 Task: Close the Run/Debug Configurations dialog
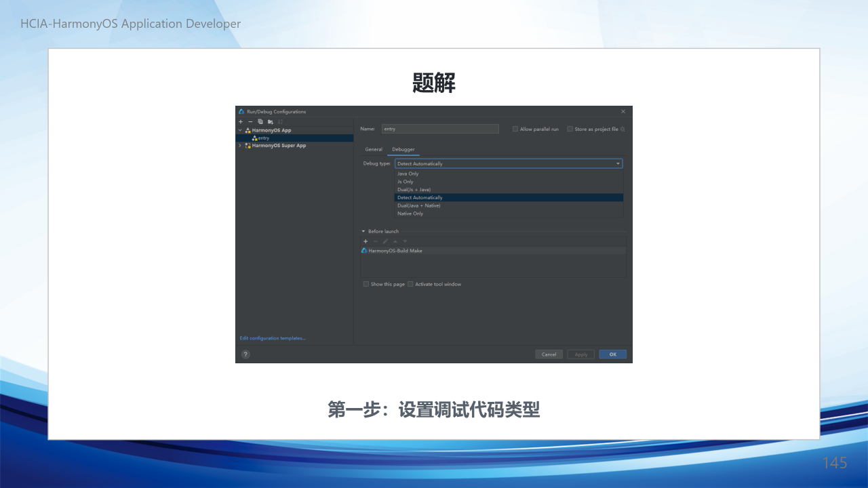[623, 111]
